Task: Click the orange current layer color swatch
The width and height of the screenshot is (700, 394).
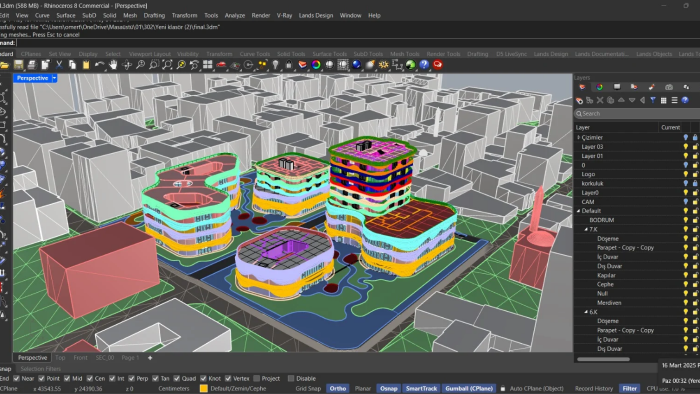Action: pyautogui.click(x=204, y=389)
